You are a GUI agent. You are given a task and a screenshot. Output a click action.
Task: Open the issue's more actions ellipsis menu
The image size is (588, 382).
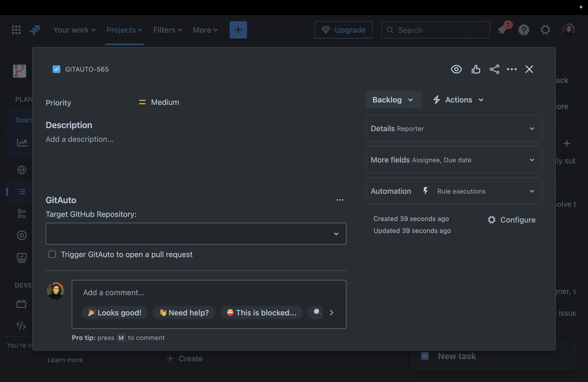512,69
